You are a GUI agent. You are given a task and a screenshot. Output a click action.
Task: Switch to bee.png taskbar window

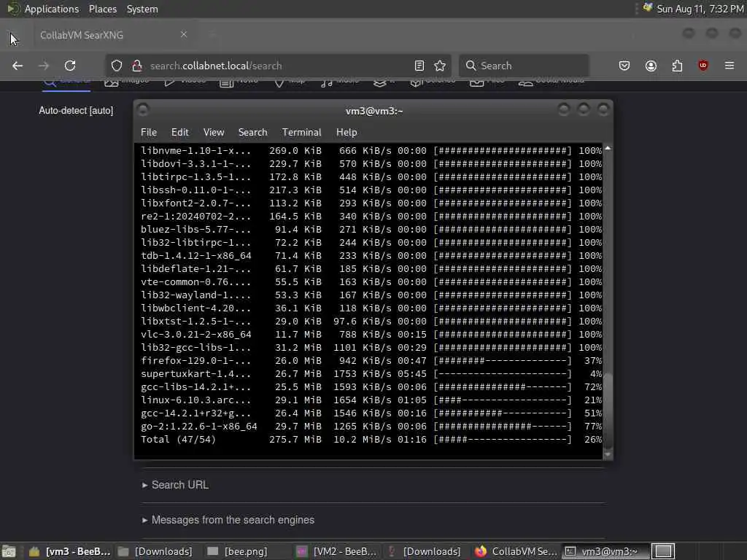[239, 551]
